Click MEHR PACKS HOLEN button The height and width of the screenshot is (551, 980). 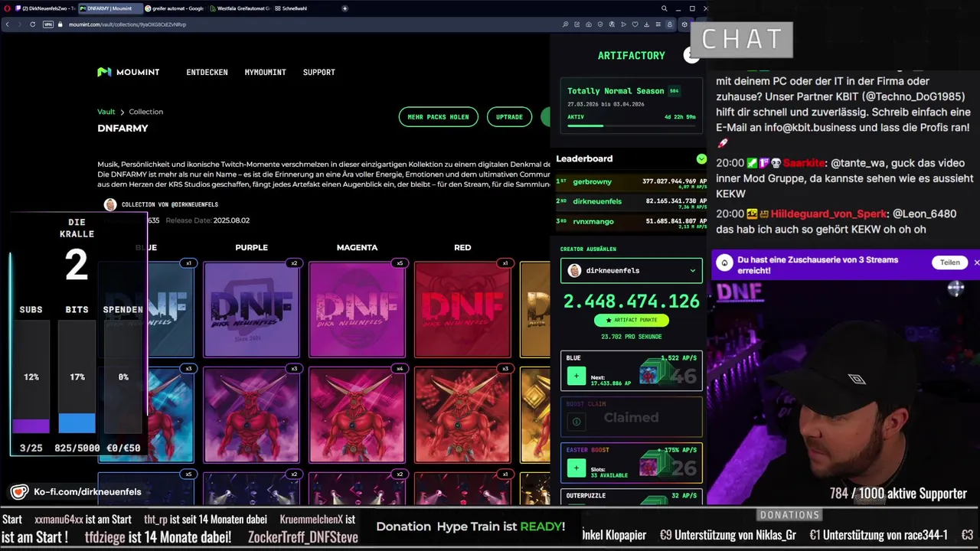coord(438,117)
